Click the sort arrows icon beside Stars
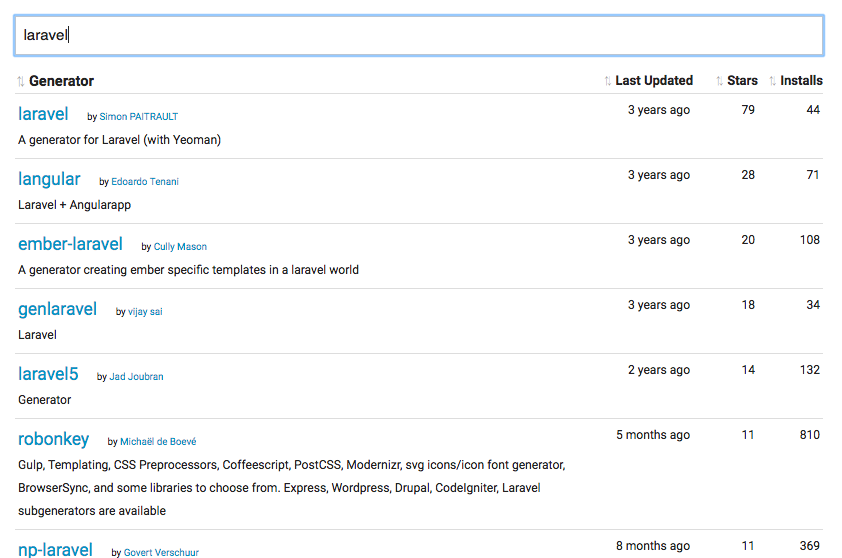 point(719,81)
